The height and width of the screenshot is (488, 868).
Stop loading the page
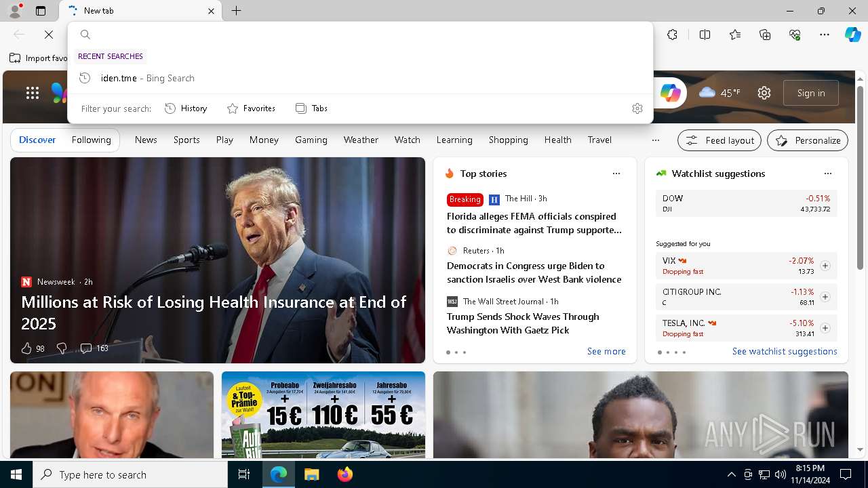click(49, 35)
